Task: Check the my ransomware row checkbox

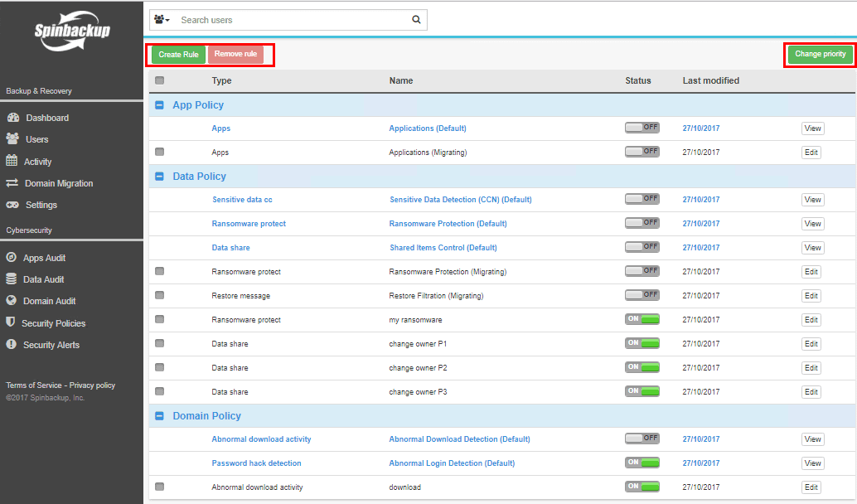Action: click(160, 319)
